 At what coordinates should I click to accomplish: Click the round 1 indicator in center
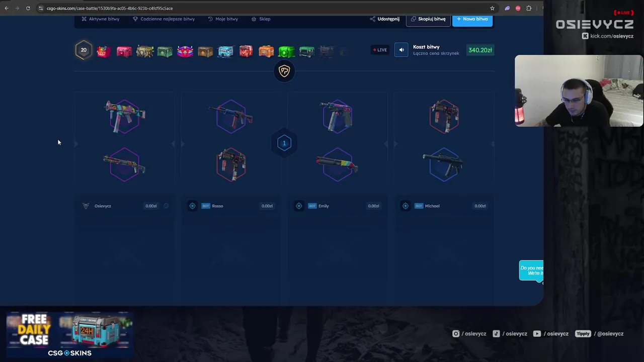284,143
